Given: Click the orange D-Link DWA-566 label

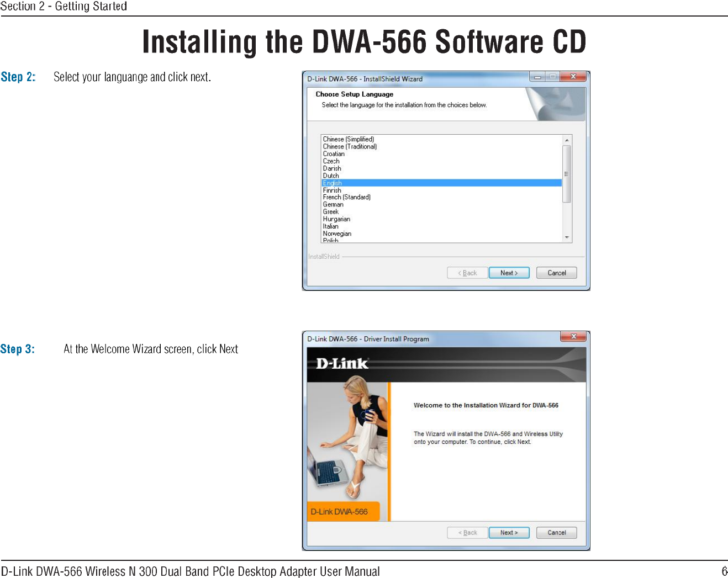Looking at the screenshot, I should [344, 512].
